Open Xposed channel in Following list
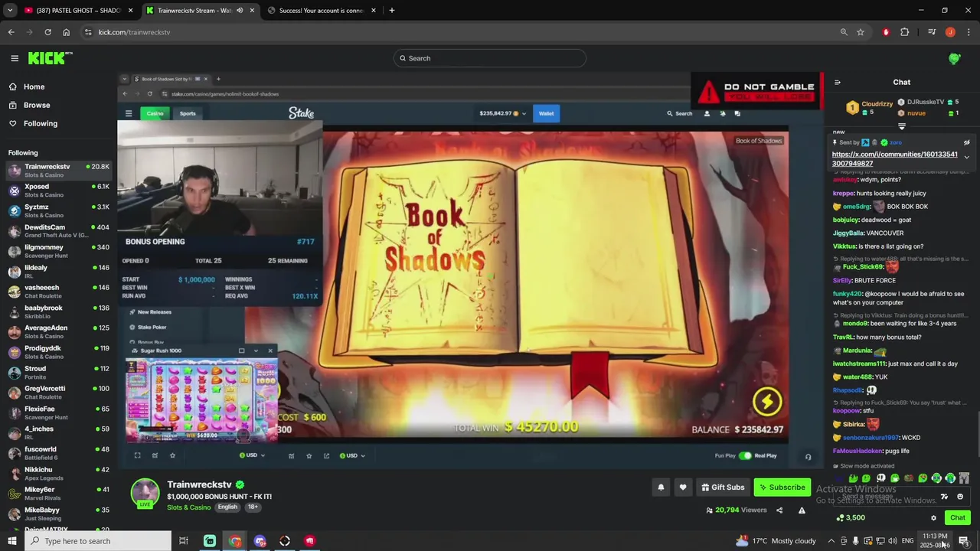 pyautogui.click(x=58, y=191)
